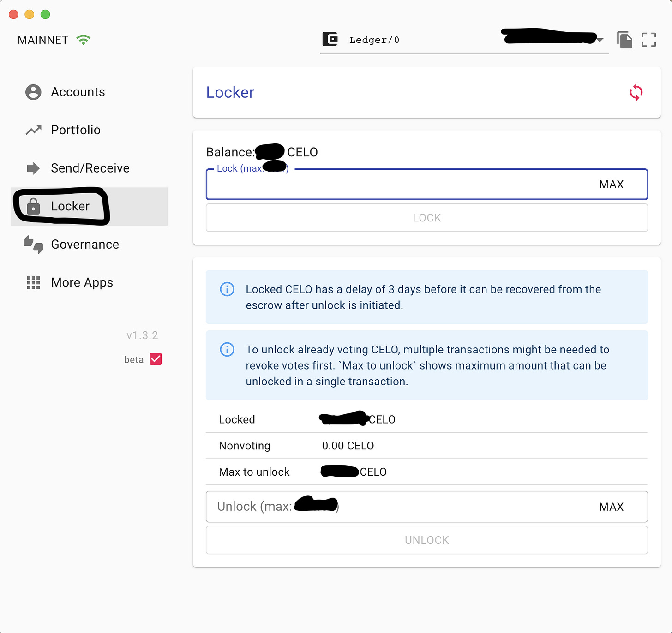Screen dimensions: 672x633
Task: Click the info icon for the revoke-votes notice
Action: click(227, 350)
